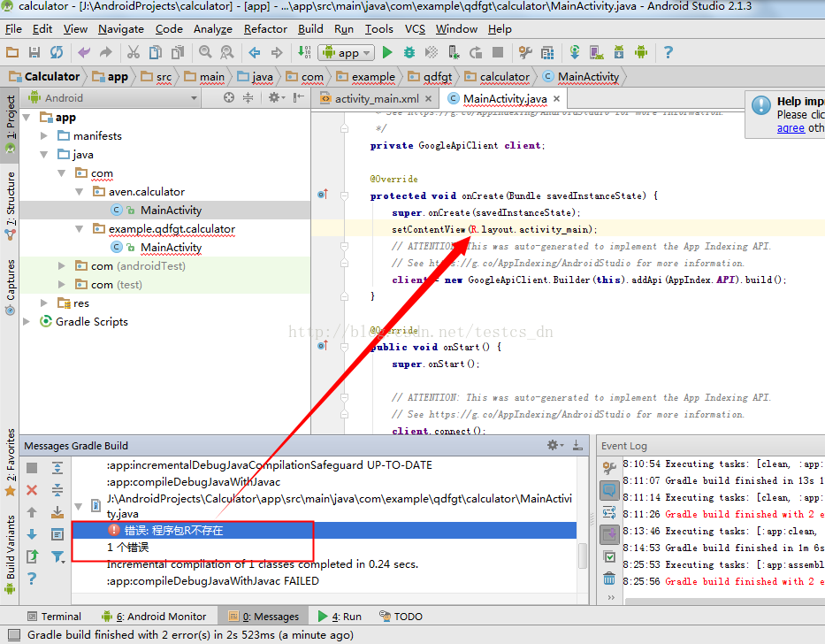Open the Android Monitor tool window
The height and width of the screenshot is (644, 825).
[154, 616]
